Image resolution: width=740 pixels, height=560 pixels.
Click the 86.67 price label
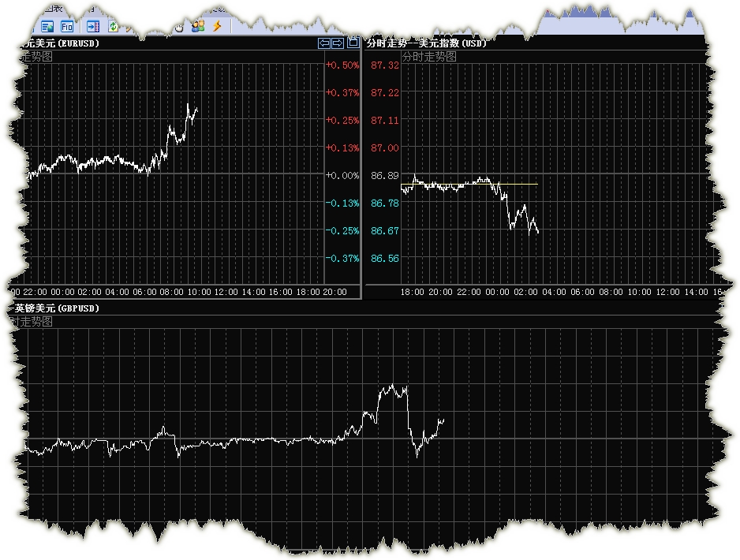pyautogui.click(x=385, y=230)
